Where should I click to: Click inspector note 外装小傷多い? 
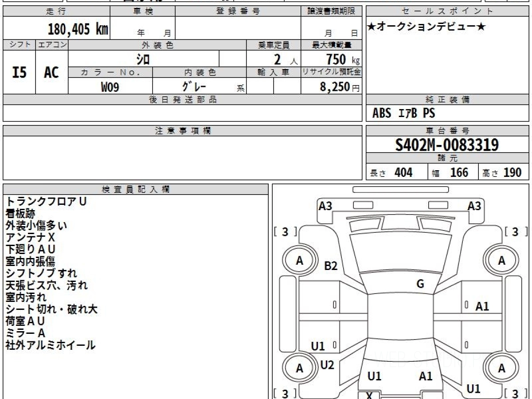coord(36,225)
